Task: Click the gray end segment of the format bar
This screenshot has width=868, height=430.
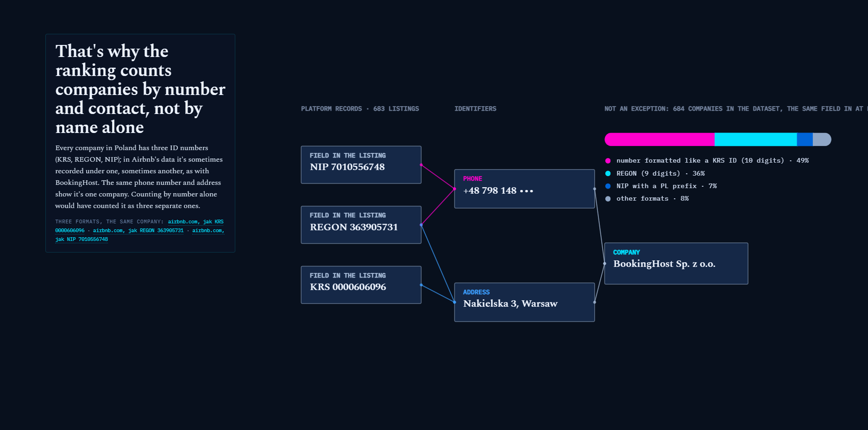Action: pos(822,139)
